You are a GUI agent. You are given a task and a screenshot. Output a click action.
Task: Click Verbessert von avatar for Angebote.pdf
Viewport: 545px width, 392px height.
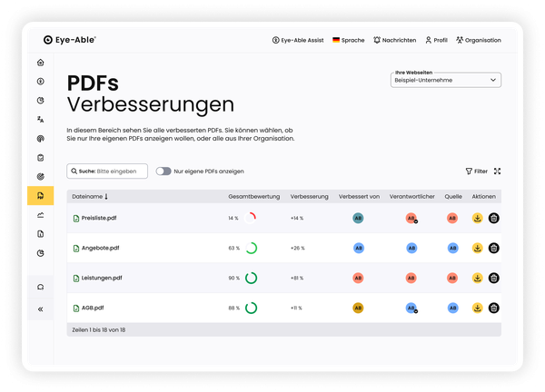click(x=359, y=248)
